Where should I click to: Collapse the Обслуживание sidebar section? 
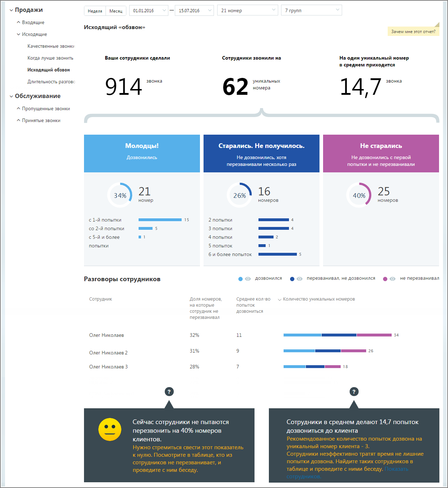(35, 96)
